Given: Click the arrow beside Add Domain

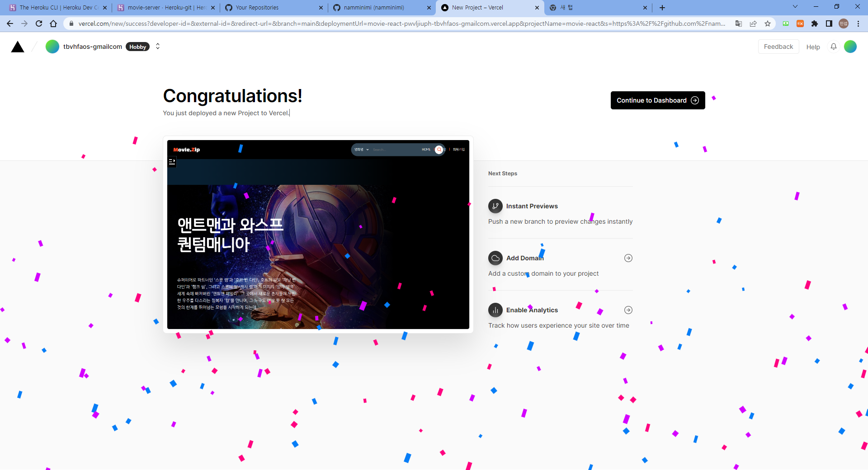Looking at the screenshot, I should (628, 258).
